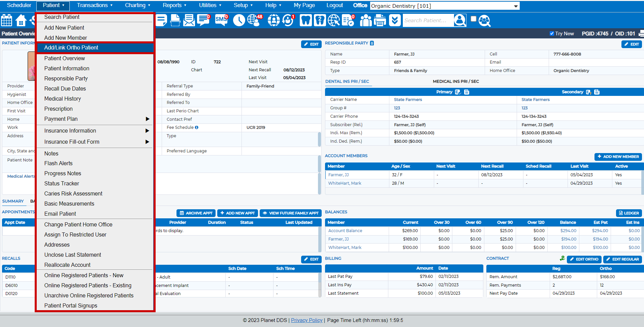Click EDIT REGULAR contract button
This screenshot has width=644, height=327.
click(622, 259)
